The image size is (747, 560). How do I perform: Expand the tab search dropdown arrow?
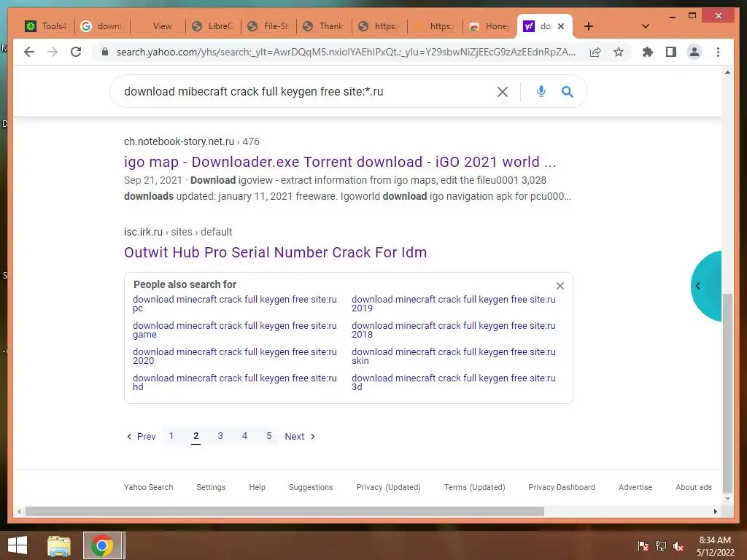click(645, 26)
